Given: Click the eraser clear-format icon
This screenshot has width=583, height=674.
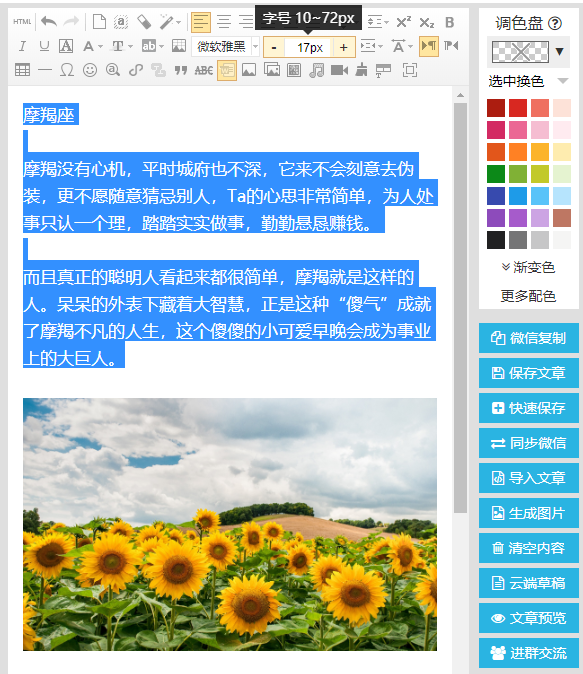Looking at the screenshot, I should (x=144, y=21).
